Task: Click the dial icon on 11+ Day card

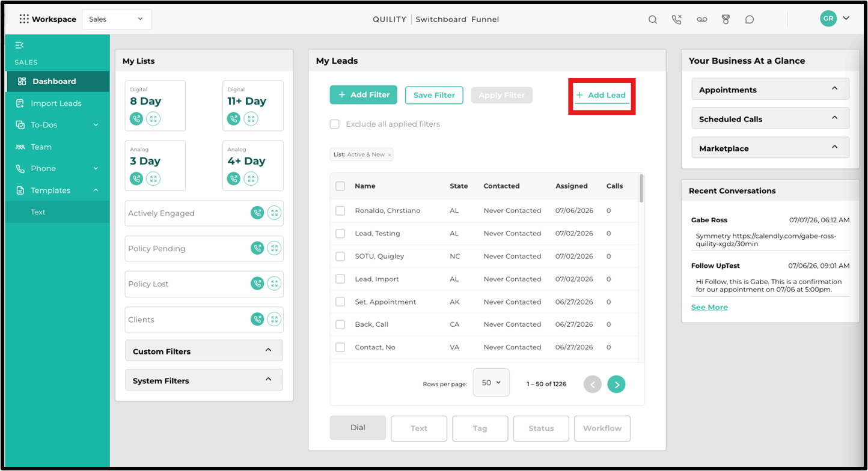Action: click(234, 119)
